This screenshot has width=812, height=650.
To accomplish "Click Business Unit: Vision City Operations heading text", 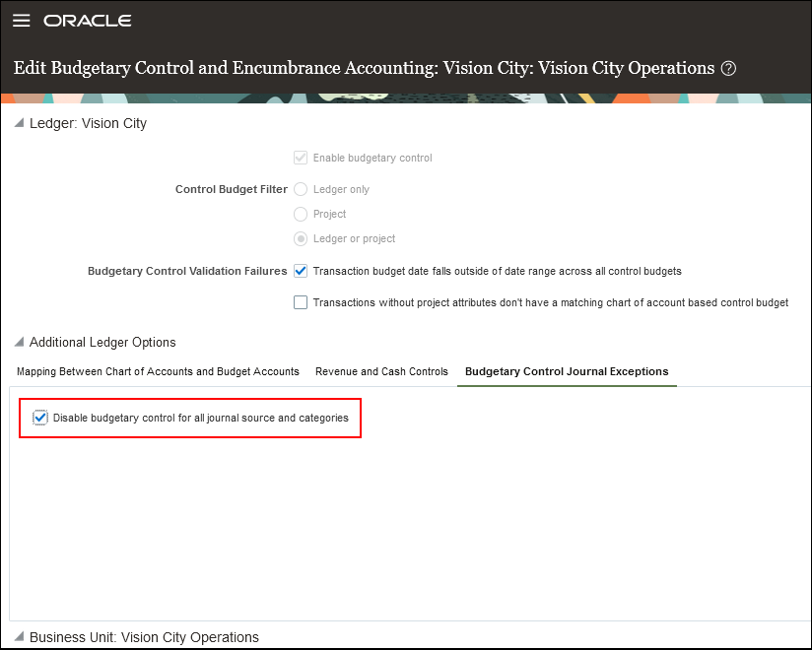I will tap(144, 637).
